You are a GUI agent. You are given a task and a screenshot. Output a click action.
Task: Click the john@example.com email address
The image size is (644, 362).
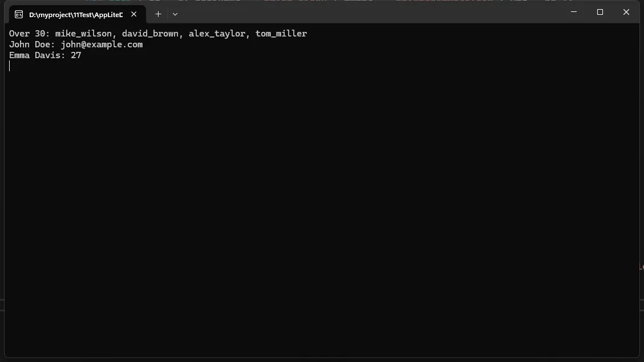coord(102,44)
